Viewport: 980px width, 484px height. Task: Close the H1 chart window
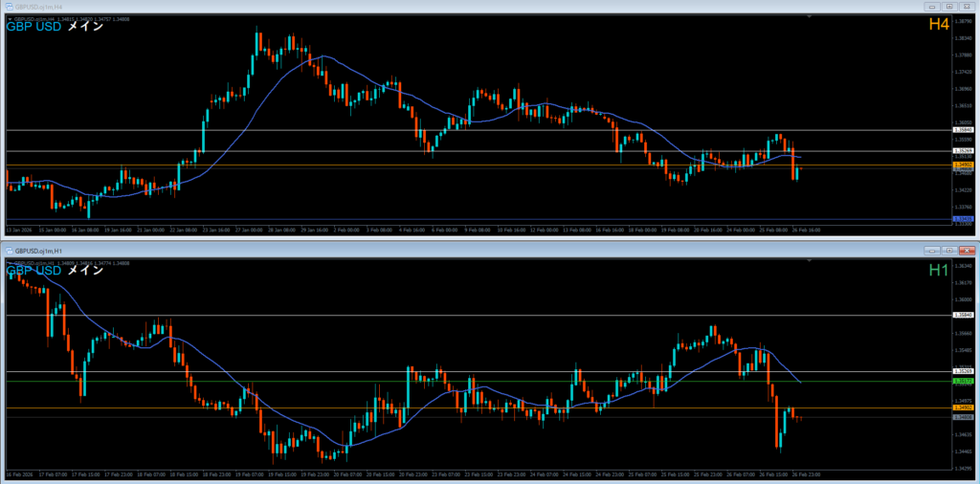pyautogui.click(x=965, y=250)
